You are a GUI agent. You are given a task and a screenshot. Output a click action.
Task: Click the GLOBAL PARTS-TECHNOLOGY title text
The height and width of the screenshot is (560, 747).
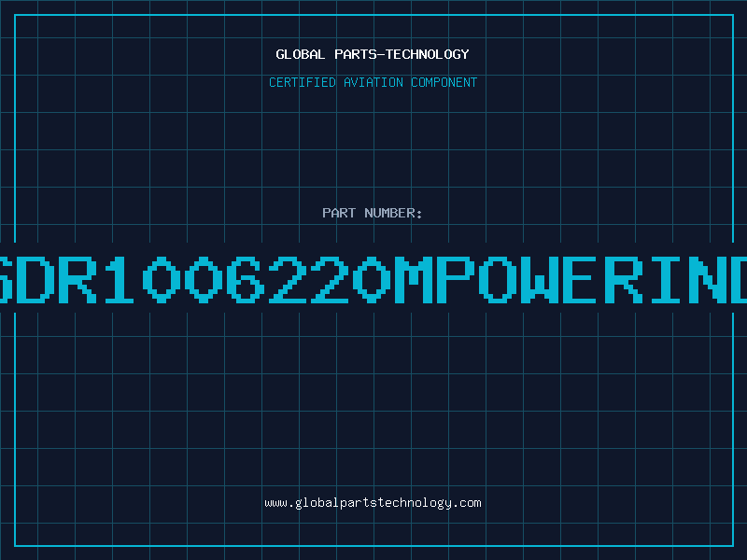click(373, 54)
